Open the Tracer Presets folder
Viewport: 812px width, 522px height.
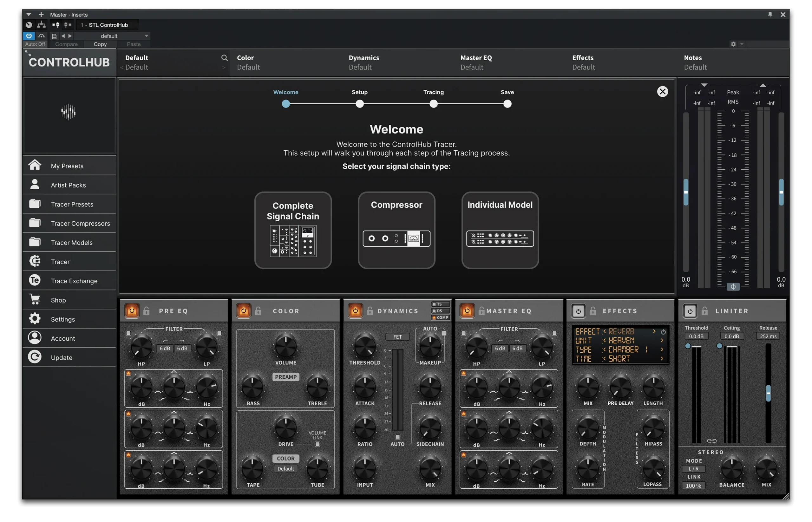[35, 204]
